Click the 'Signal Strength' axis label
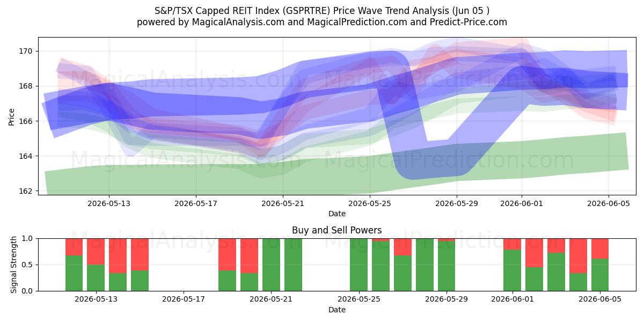Image resolution: width=644 pixels, height=322 pixels. click(x=14, y=265)
